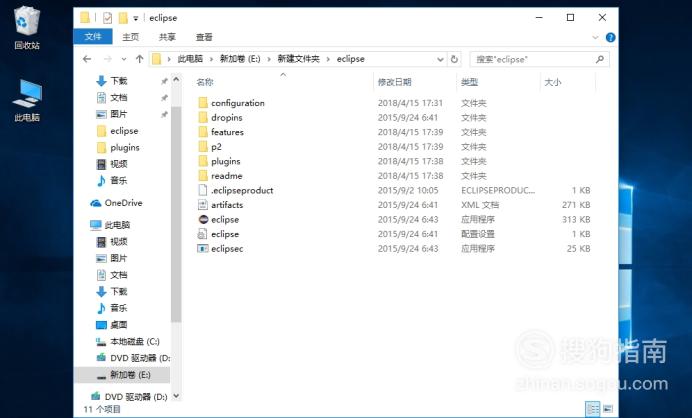The width and height of the screenshot is (692, 418).
Task: Open 视频 in Quick access
Action: [118, 164]
